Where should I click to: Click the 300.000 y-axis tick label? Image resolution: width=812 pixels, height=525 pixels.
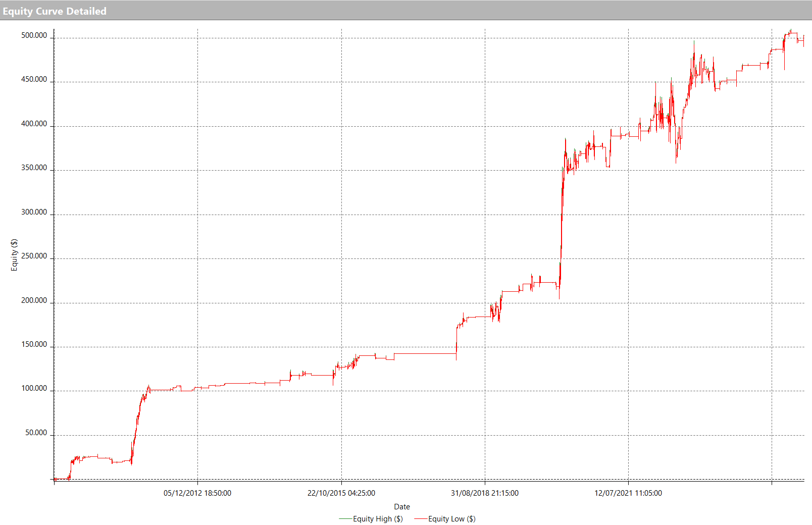(x=34, y=213)
